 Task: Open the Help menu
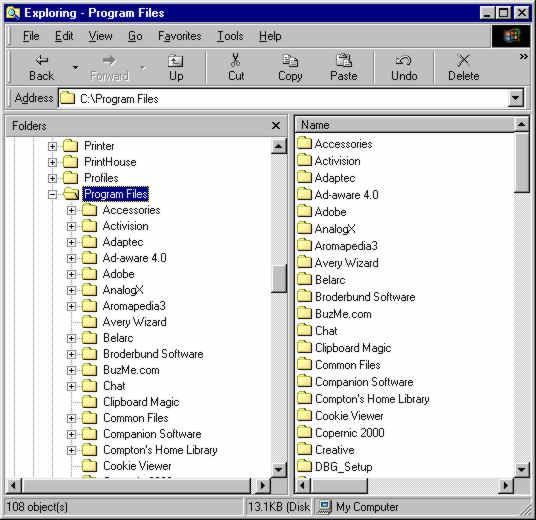point(270,36)
